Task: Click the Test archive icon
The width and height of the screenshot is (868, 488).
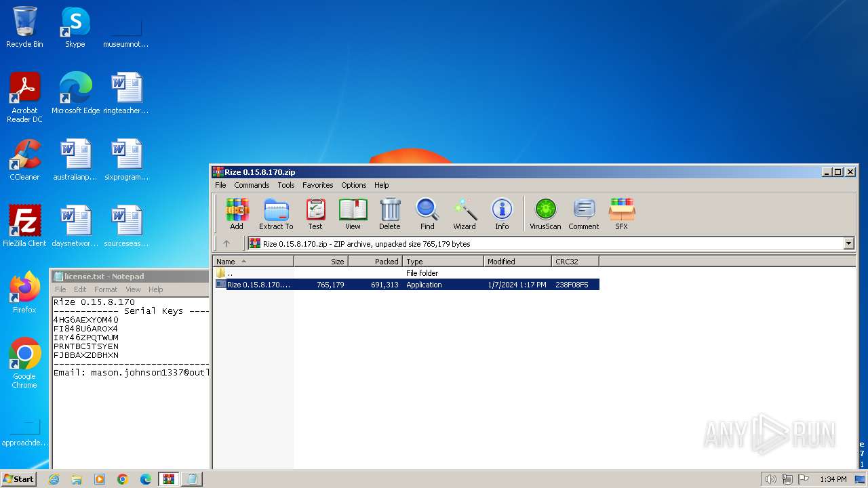Action: 315,214
